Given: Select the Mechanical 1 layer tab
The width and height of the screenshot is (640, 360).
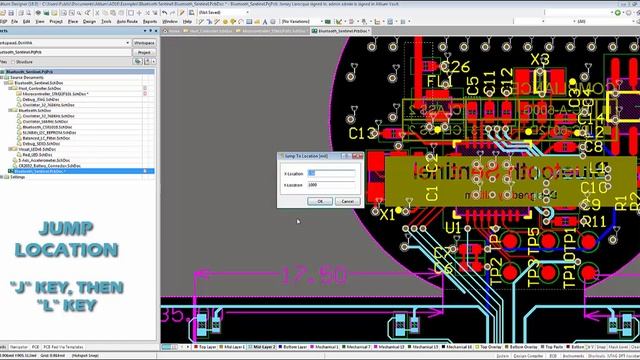Looking at the screenshot, I should 325,347.
